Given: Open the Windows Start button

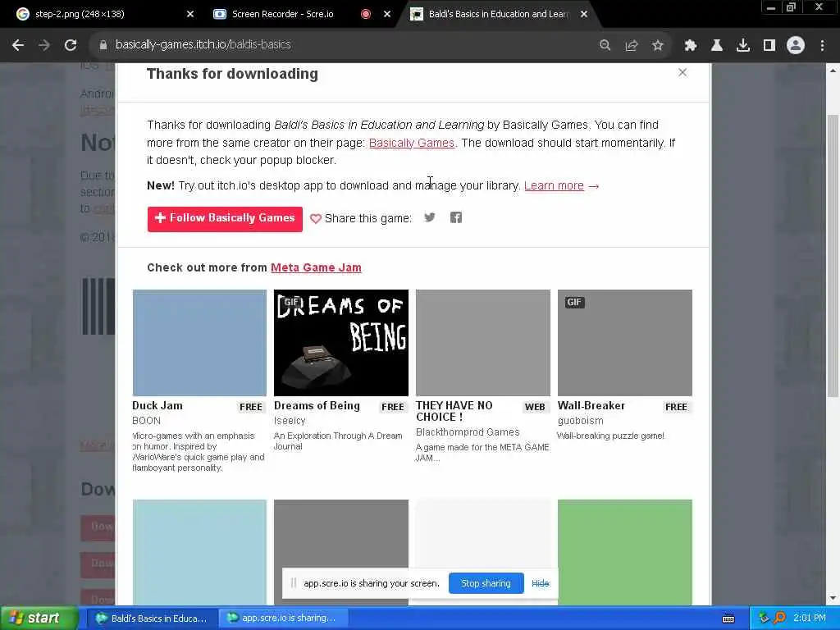Looking at the screenshot, I should tap(39, 619).
